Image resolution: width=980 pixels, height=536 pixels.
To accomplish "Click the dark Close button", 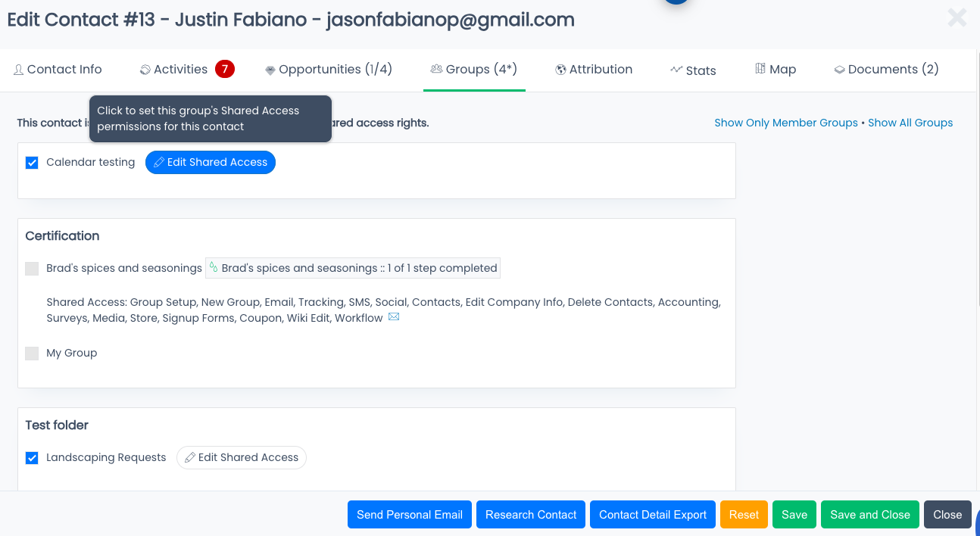I will pos(947,514).
